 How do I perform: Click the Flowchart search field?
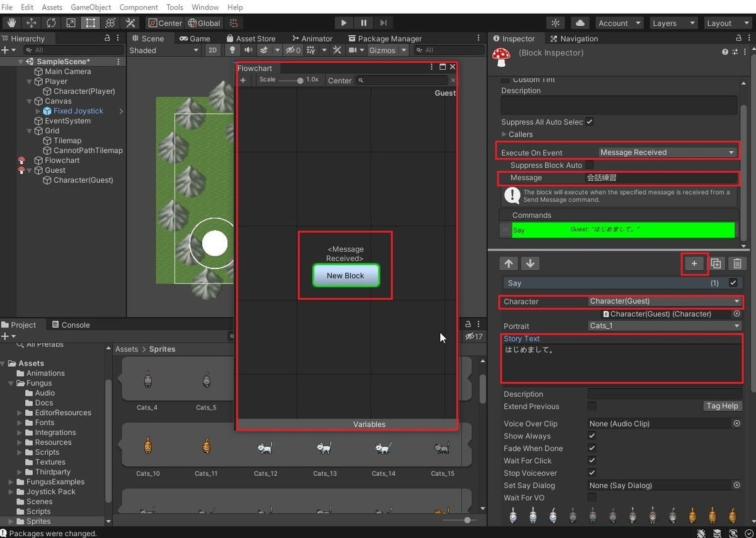[x=402, y=80]
